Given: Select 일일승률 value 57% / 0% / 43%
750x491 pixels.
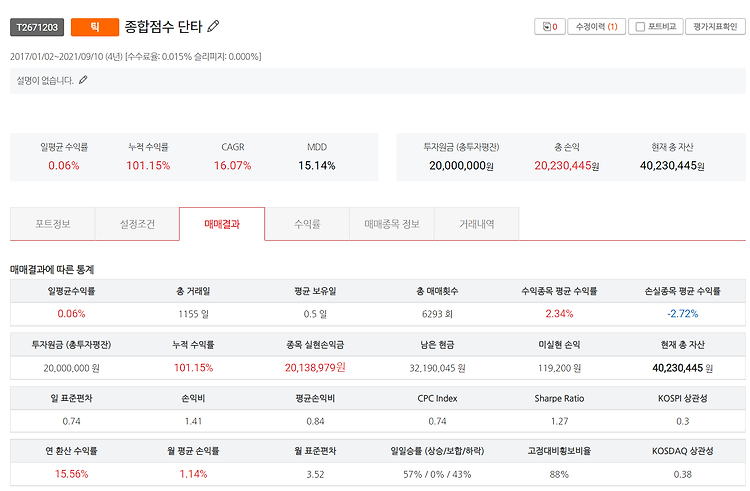Looking at the screenshot, I should pos(437,474).
